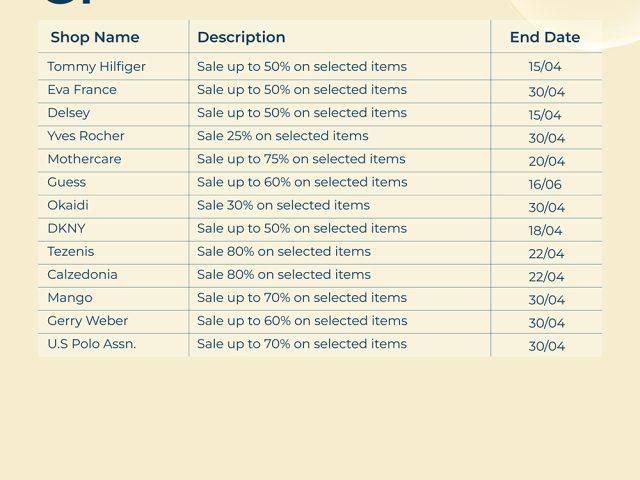Select the Delsey shop name
640x480 pixels.
coord(68,113)
